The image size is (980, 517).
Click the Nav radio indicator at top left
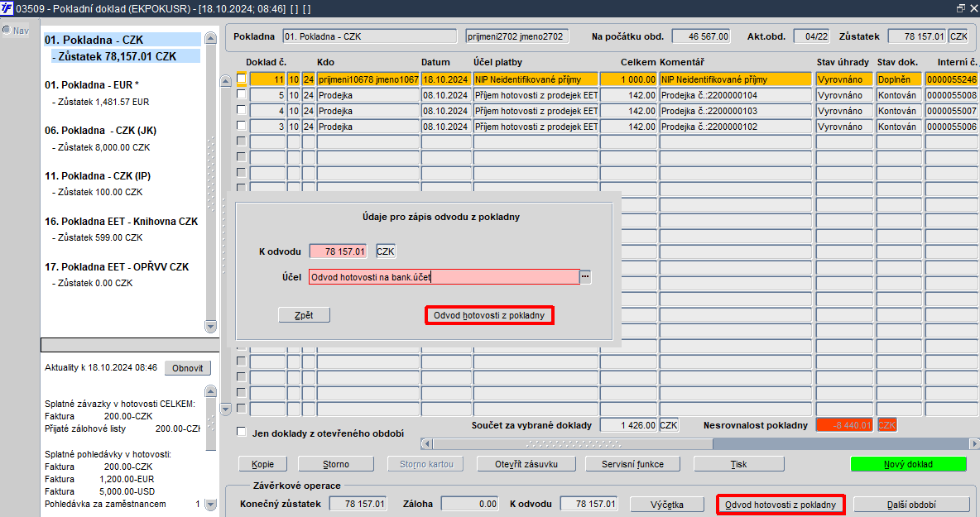click(7, 30)
